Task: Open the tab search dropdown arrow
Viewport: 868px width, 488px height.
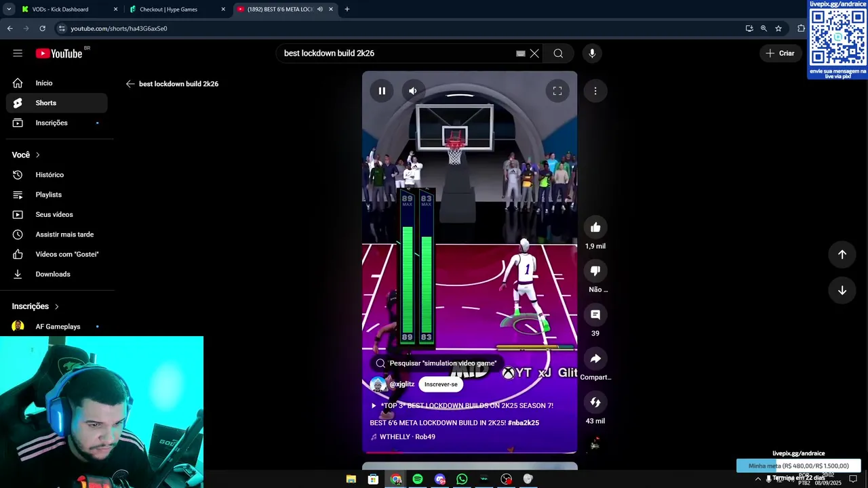Action: pyautogui.click(x=9, y=9)
